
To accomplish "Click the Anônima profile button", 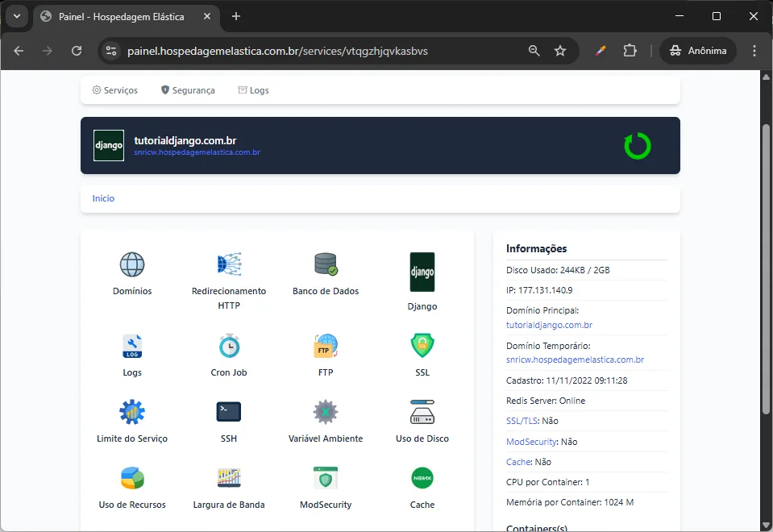I will [697, 51].
